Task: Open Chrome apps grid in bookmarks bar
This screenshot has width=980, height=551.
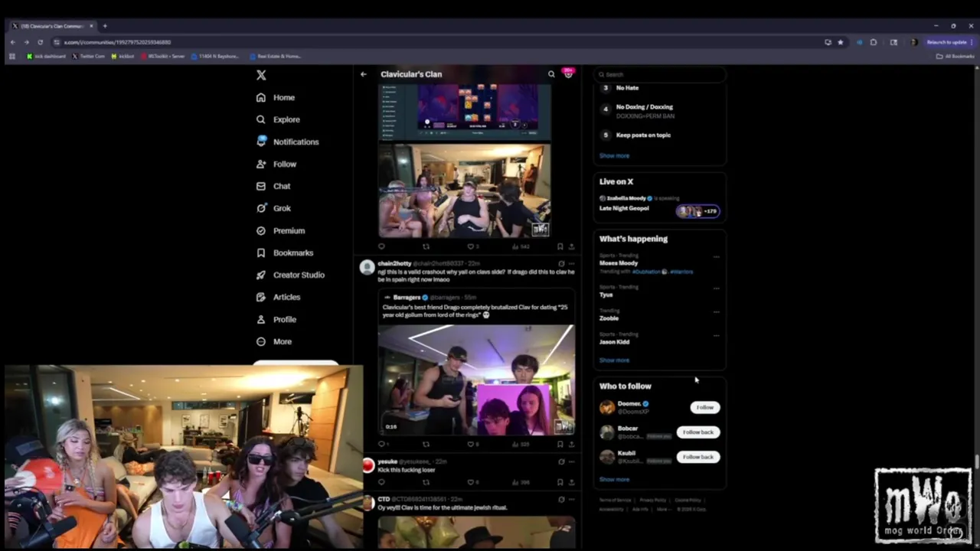Action: tap(11, 56)
